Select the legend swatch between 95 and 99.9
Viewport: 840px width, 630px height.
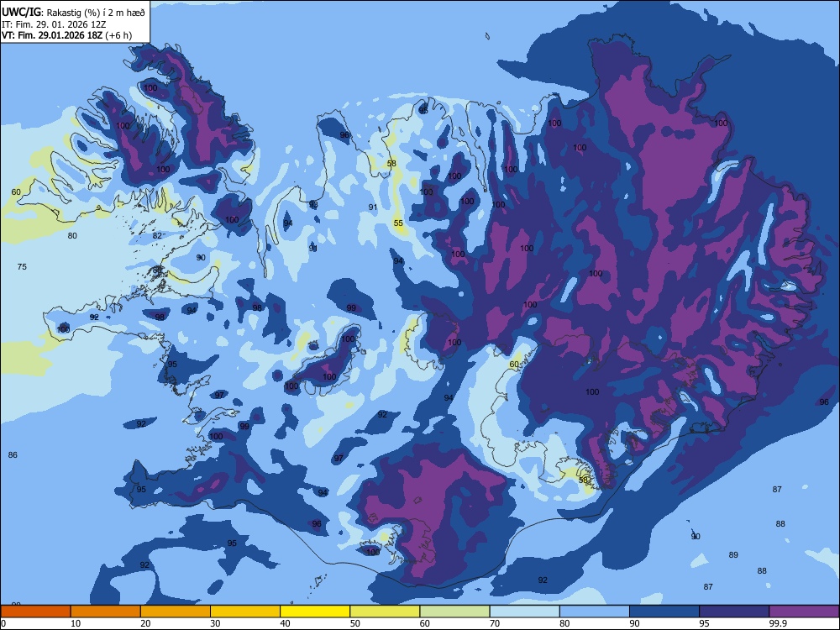coord(734,612)
